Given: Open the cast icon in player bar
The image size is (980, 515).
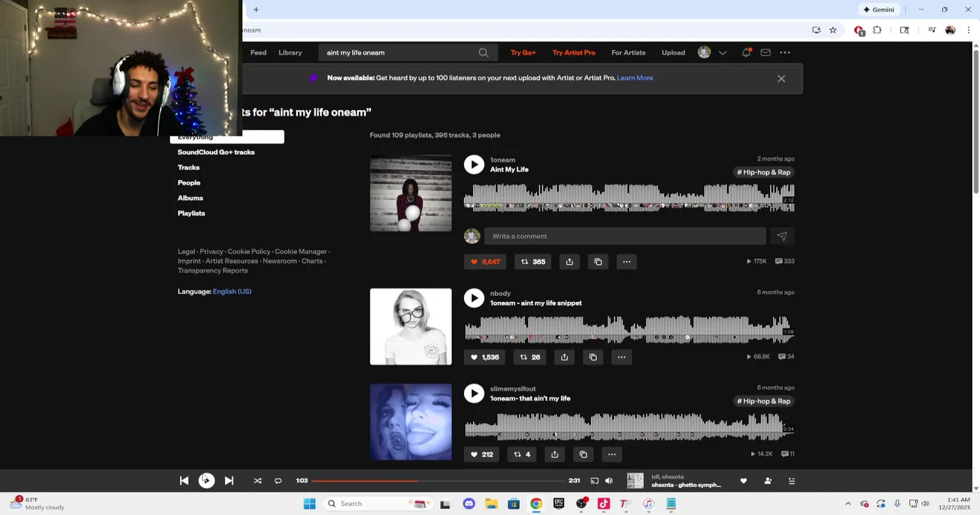Looking at the screenshot, I should pos(594,481).
